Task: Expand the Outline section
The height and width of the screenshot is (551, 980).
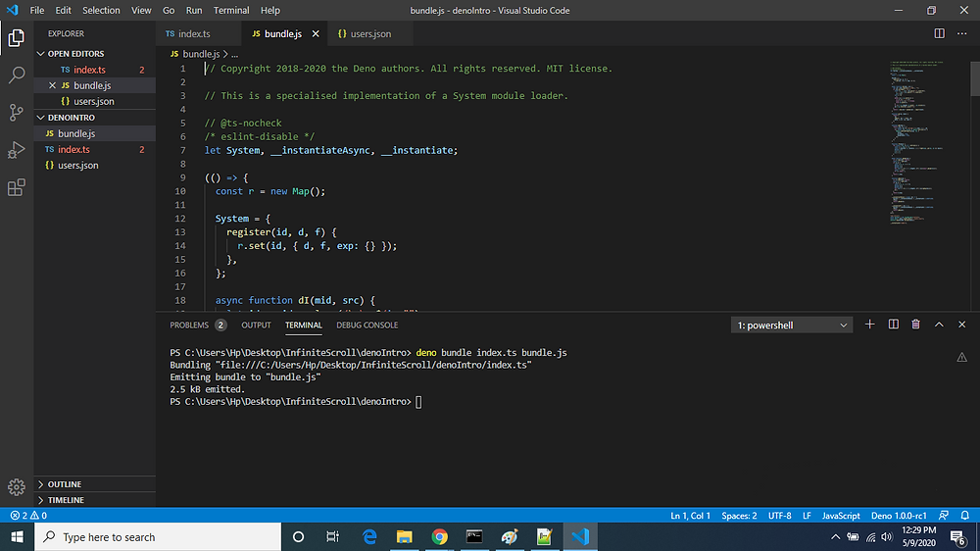Action: (x=94, y=484)
